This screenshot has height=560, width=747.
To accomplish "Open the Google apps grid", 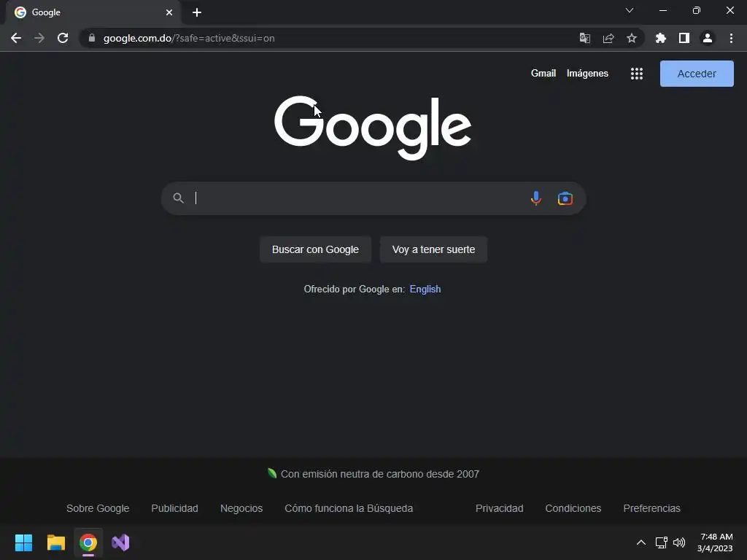I will pos(637,74).
